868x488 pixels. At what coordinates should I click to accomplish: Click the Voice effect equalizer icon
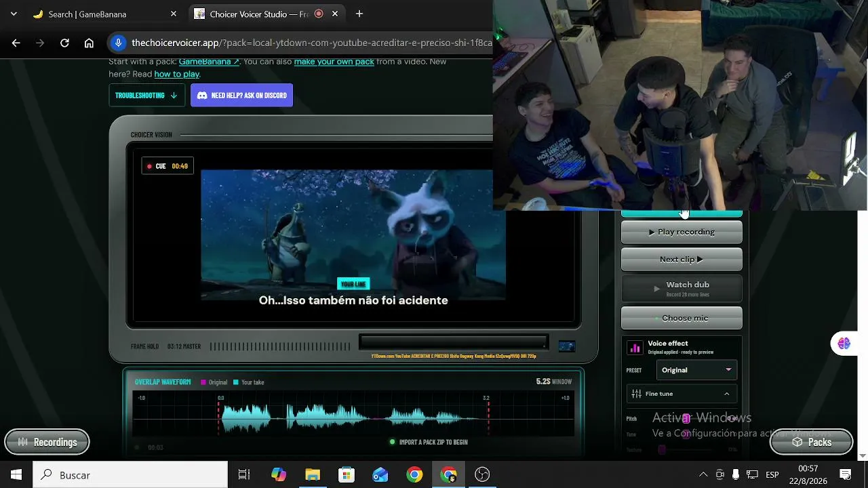point(635,348)
